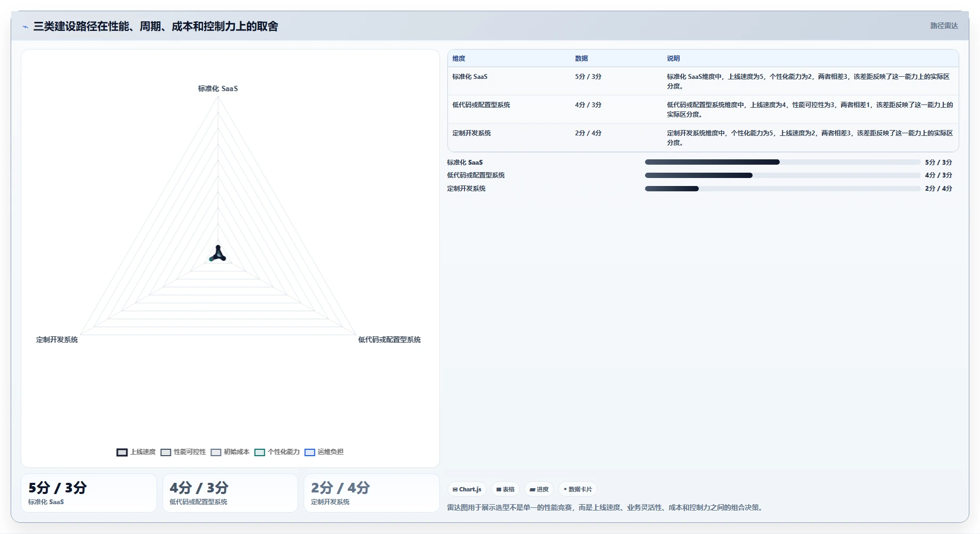Click the 进度 tag
This screenshot has height=534, width=980.
click(x=539, y=489)
